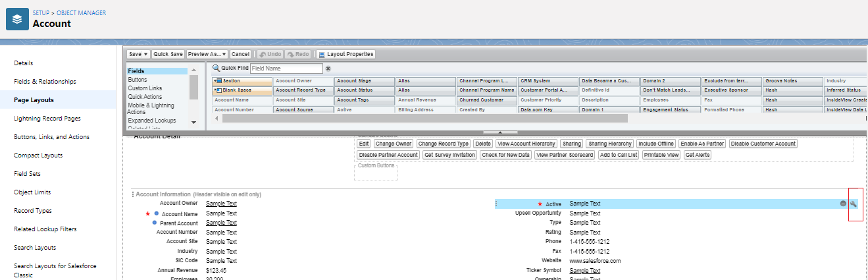Click the palette category list up arrow
Viewport: 868px width, 280px height.
pyautogui.click(x=193, y=70)
